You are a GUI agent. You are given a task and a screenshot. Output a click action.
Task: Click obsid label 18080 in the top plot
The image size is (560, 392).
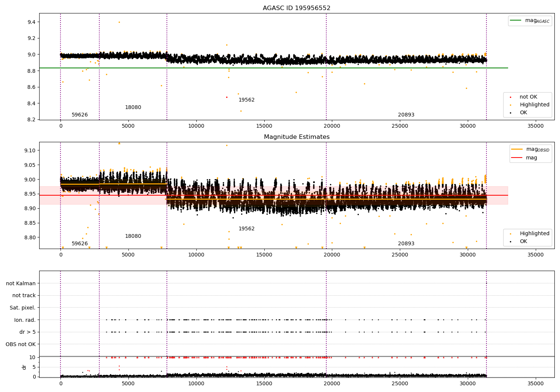[133, 107]
